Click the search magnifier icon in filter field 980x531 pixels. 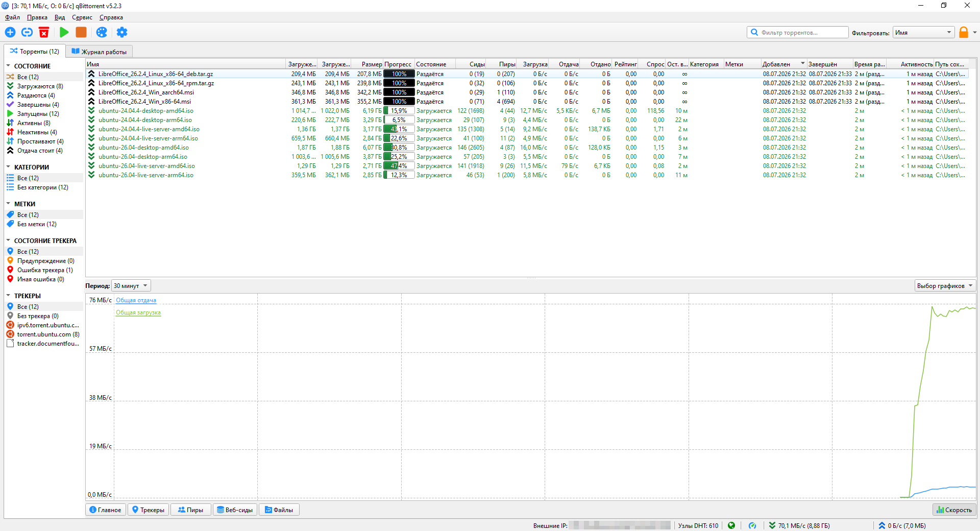pos(754,32)
